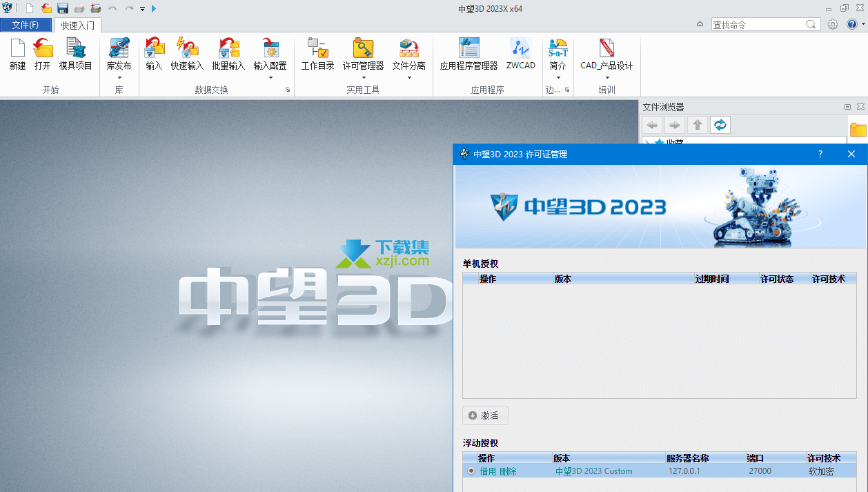The width and height of the screenshot is (868, 492).
Task: Click the file browser Back arrow
Action: click(652, 125)
